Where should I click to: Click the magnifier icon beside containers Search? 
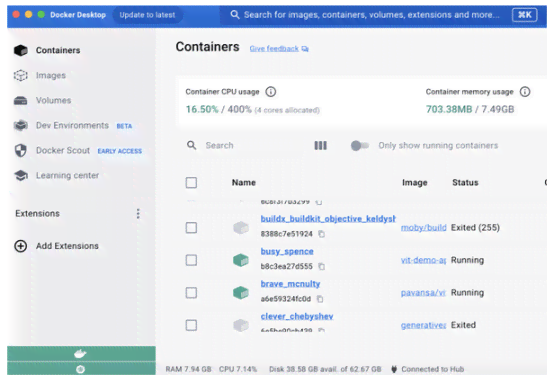click(x=191, y=145)
